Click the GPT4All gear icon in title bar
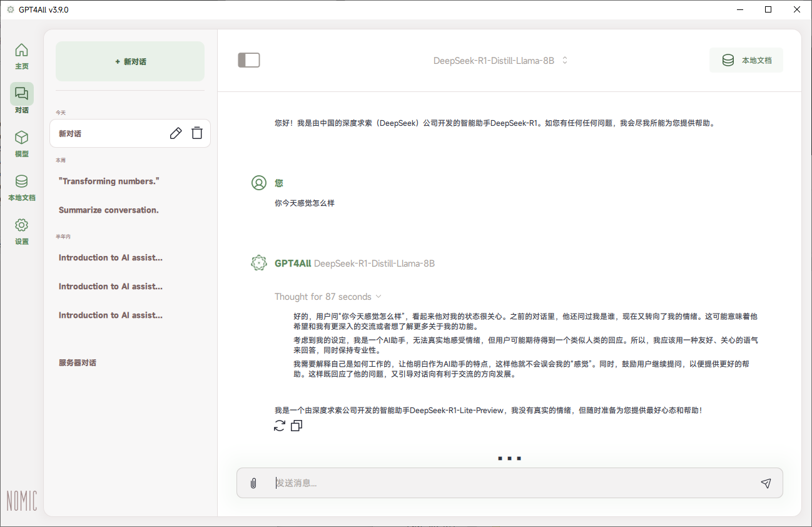The width and height of the screenshot is (812, 527). (x=10, y=9)
